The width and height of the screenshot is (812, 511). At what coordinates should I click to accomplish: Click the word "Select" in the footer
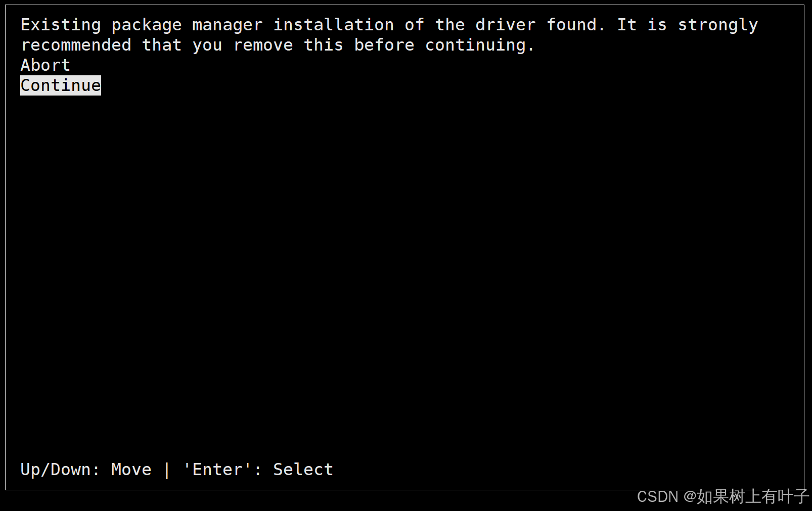(303, 470)
